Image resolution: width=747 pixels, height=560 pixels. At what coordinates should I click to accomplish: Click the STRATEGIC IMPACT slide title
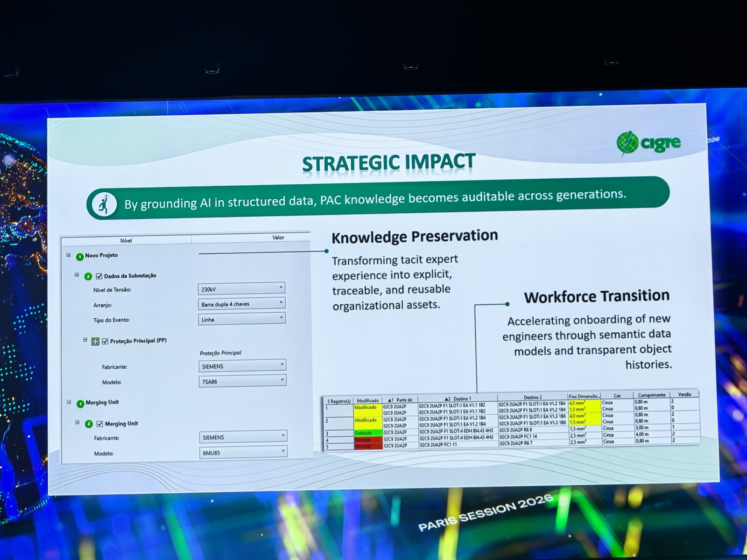[388, 163]
